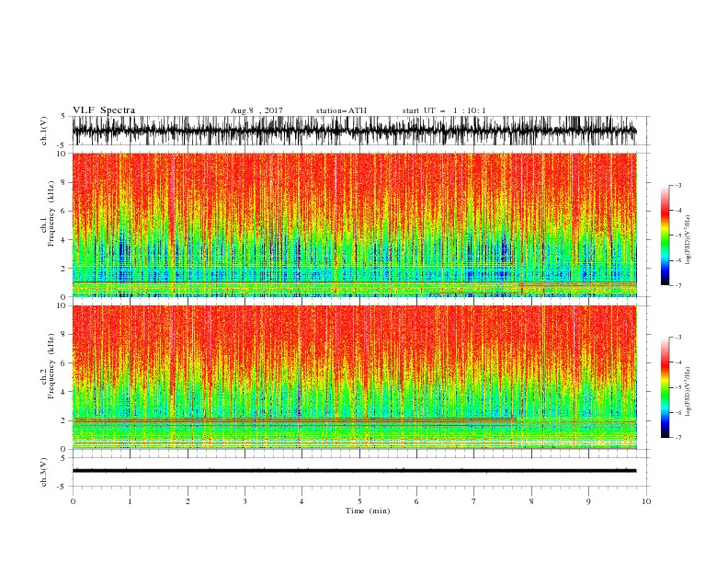728x563 pixels.
Task: Click the "5" voltage tick of ch.3(V) plot
Action: click(x=63, y=457)
